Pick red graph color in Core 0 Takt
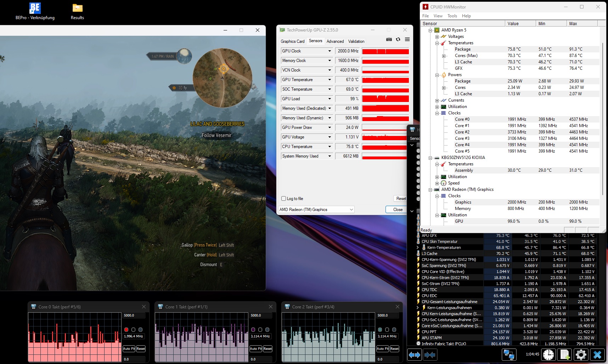Viewport: 608px width, 364px height. coord(126,330)
